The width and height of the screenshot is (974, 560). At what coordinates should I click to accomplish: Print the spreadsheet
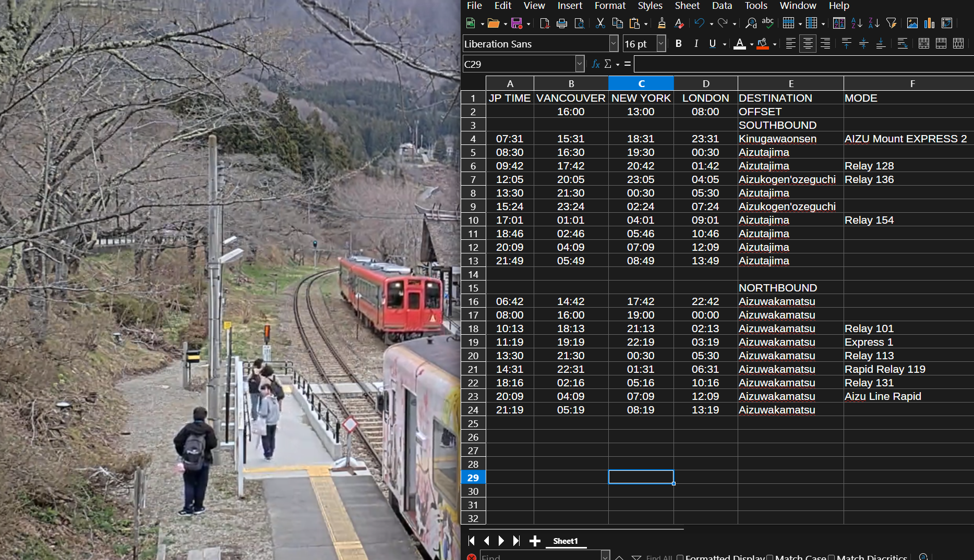click(x=562, y=23)
